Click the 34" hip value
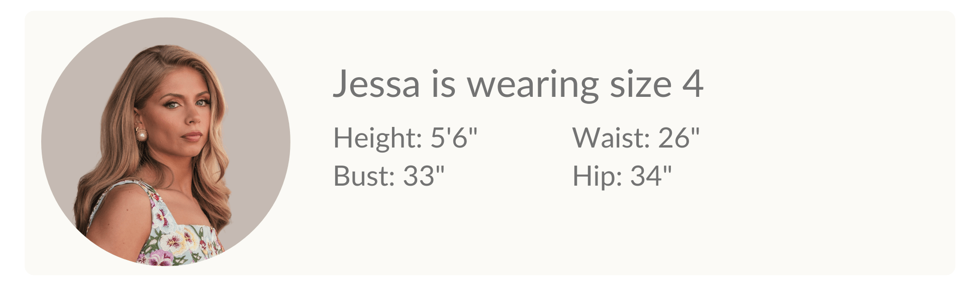This screenshot has width=980, height=286. click(650, 176)
